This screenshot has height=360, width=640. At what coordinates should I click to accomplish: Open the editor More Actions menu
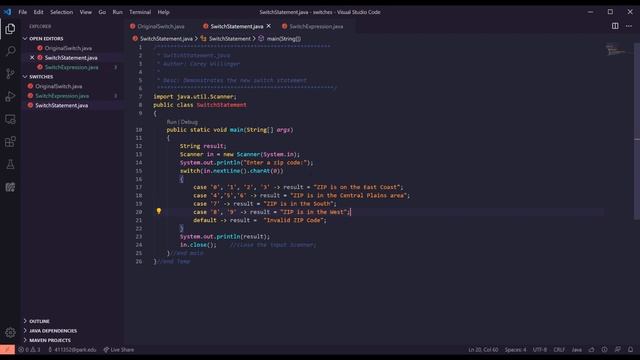tap(629, 26)
